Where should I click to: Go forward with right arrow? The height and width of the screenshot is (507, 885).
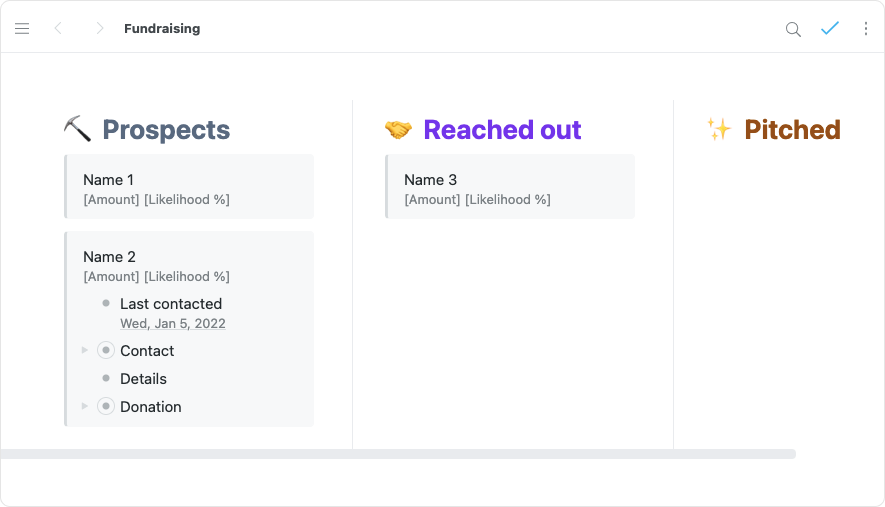(99, 29)
